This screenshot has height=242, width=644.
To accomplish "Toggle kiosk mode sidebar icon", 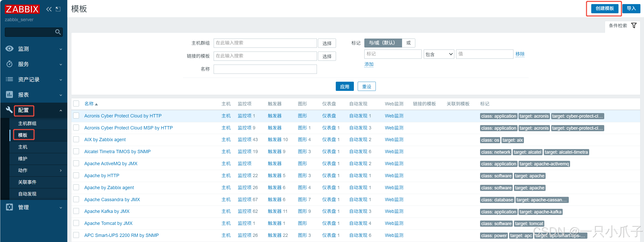I will pyautogui.click(x=58, y=9).
